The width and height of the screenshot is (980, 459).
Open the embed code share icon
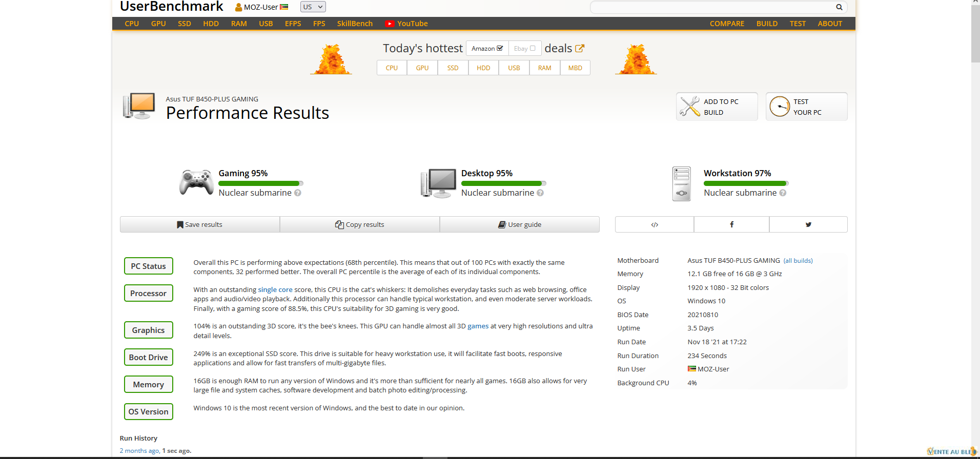tap(655, 224)
